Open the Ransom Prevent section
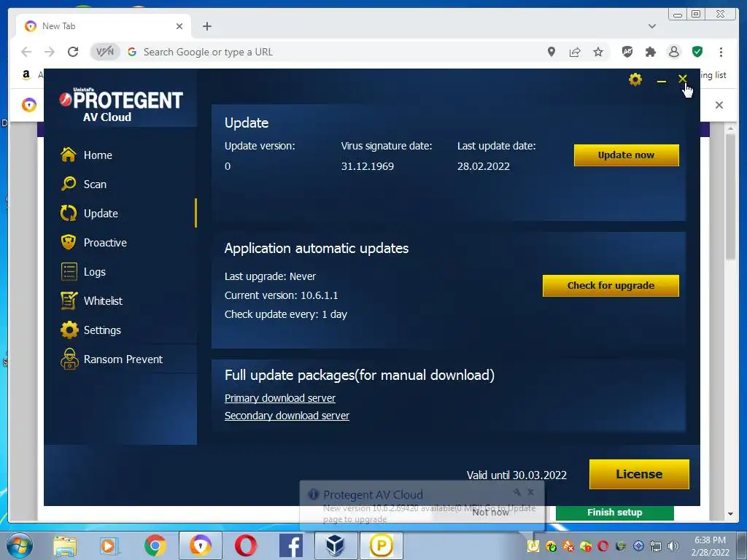Image resolution: width=747 pixels, height=560 pixels. click(112, 359)
